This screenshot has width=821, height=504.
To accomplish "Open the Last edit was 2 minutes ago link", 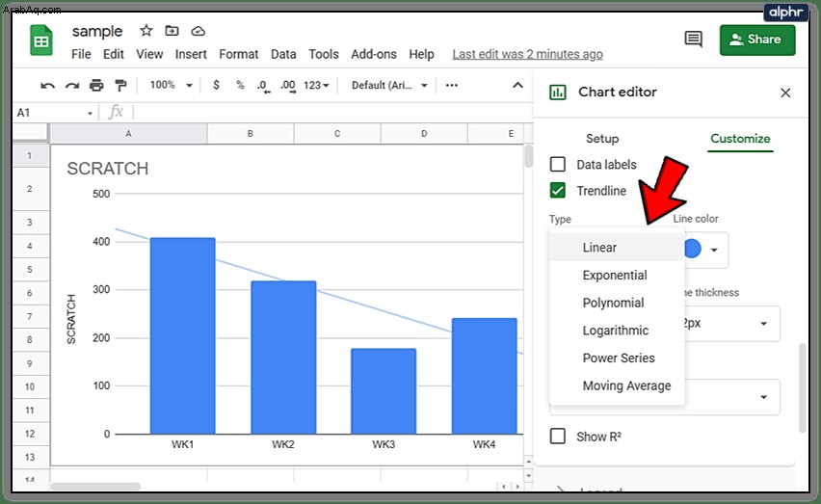I will (x=527, y=54).
